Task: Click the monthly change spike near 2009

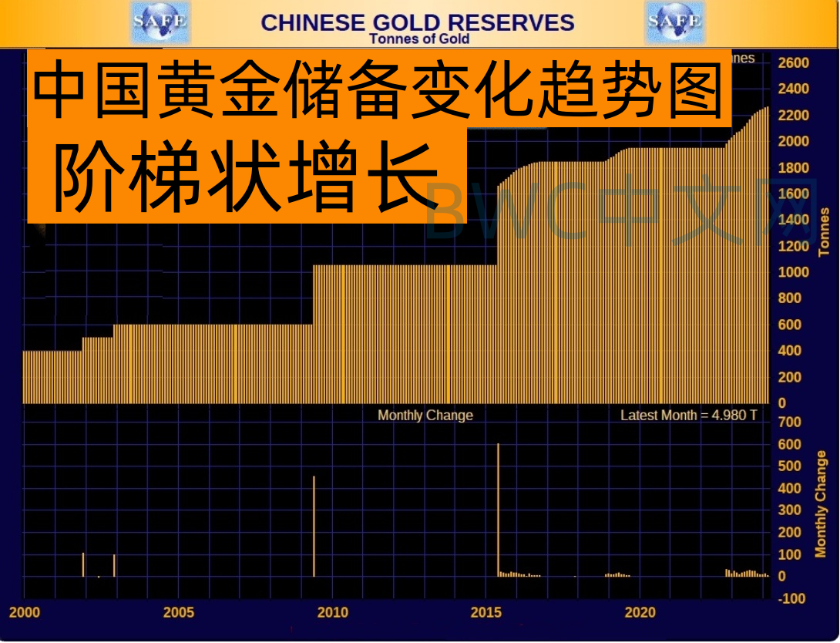Action: coord(314,526)
